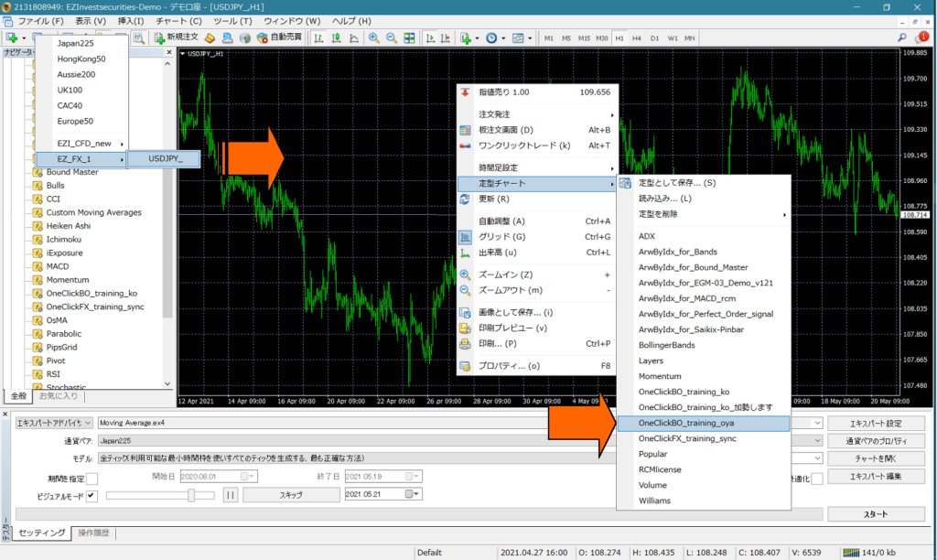Select the H1 timeframe button
Viewport: 937px width, 560px height.
[x=619, y=38]
